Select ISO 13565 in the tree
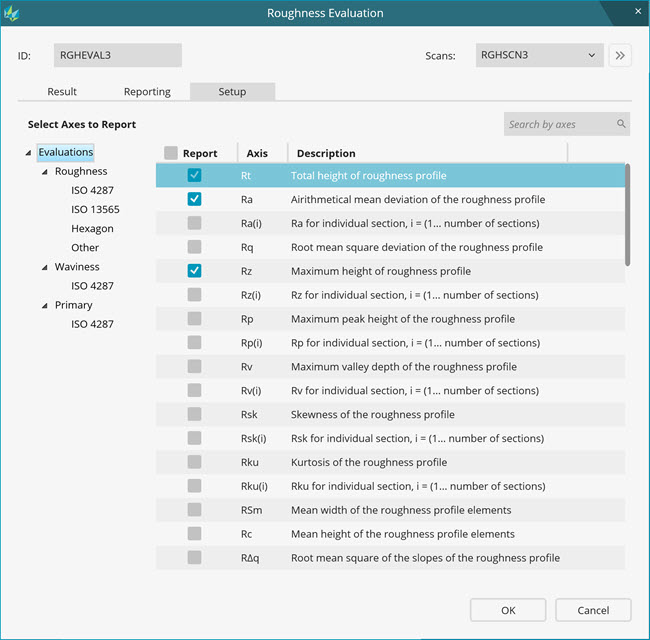The width and height of the screenshot is (650, 640). [x=95, y=210]
